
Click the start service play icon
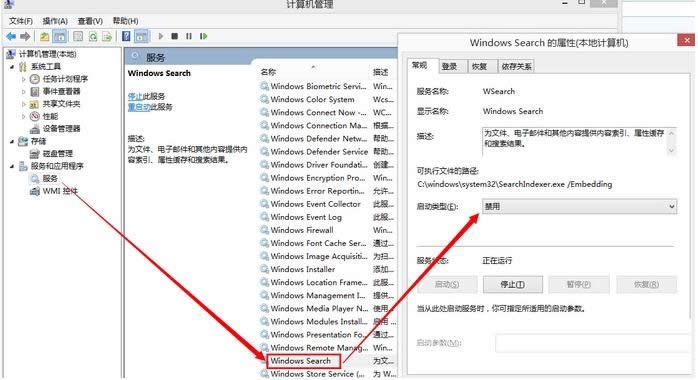(x=161, y=36)
